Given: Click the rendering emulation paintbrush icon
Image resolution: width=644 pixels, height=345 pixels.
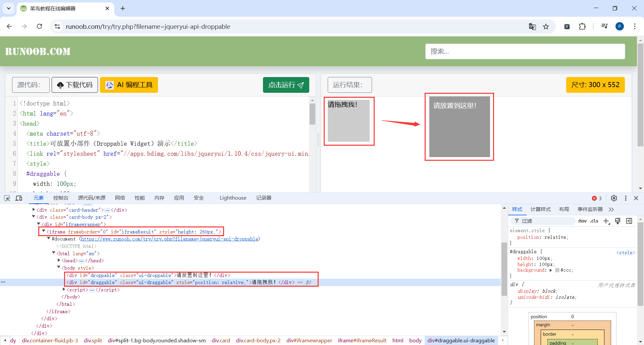Looking at the screenshot, I should click(x=618, y=221).
